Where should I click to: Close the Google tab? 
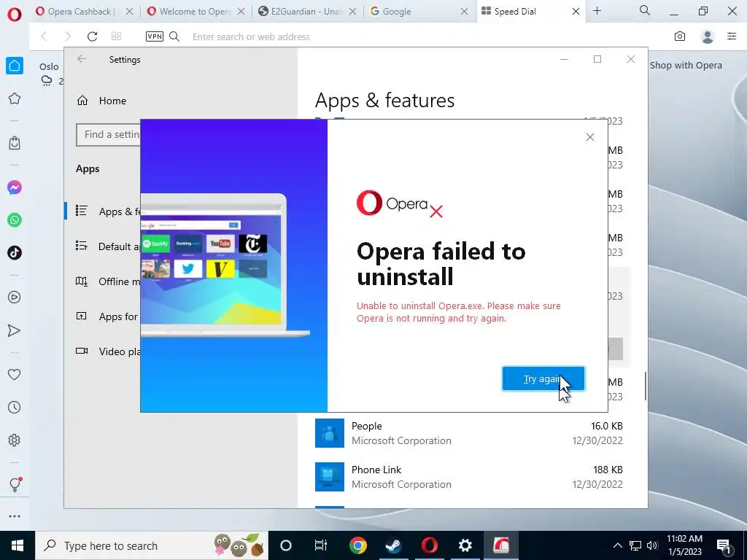point(464,12)
